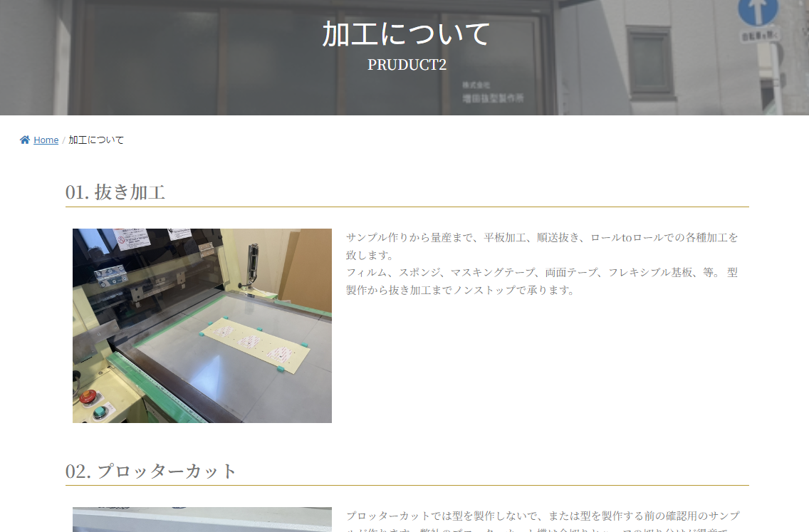Screen dimensions: 809x532
Task: Click the paragraph starting with プロッターカットでは
Action: (x=543, y=516)
